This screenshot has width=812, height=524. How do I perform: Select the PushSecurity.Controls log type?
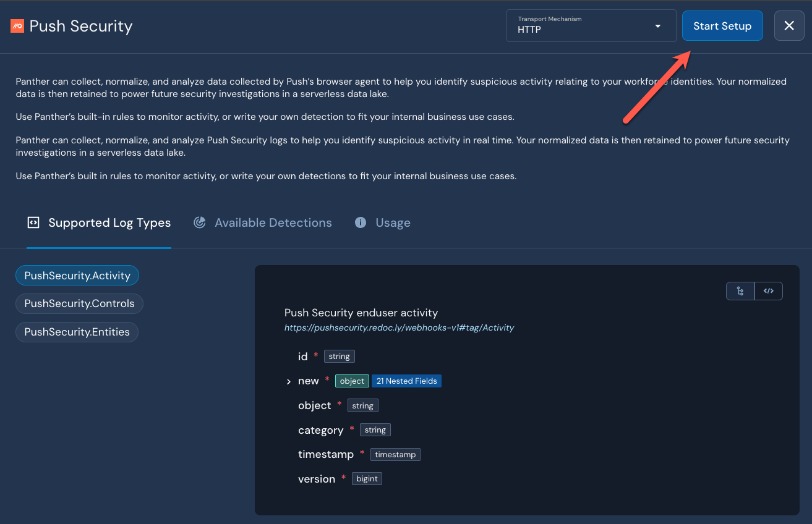click(x=79, y=303)
